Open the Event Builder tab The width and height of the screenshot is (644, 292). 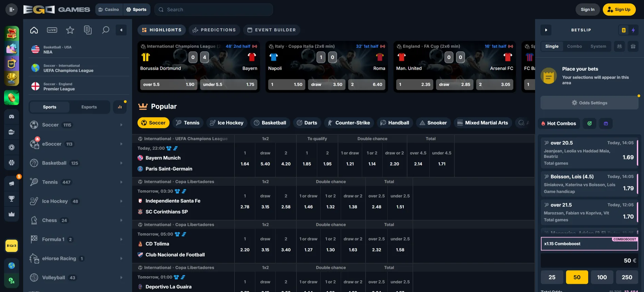(272, 30)
